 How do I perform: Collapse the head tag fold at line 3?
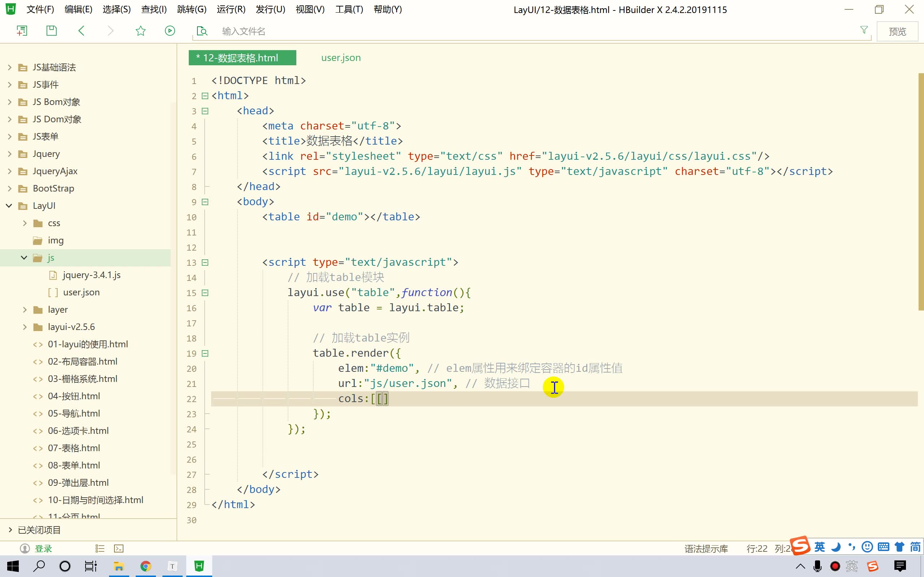click(x=205, y=111)
